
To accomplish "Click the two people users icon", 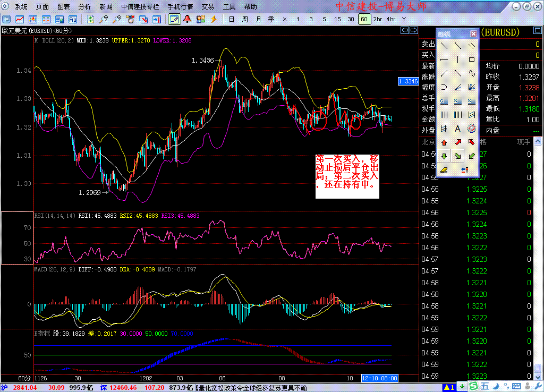I will coord(200,19).
